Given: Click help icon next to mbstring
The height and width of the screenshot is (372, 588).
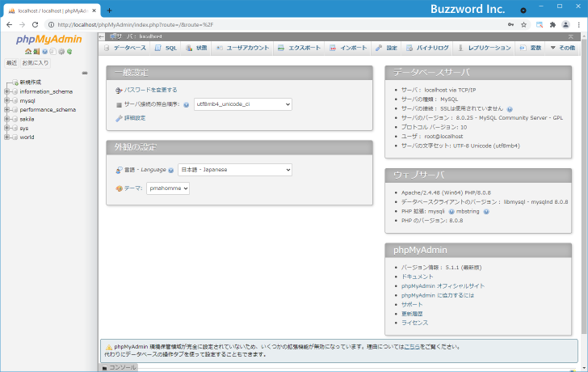Looking at the screenshot, I should 486,212.
